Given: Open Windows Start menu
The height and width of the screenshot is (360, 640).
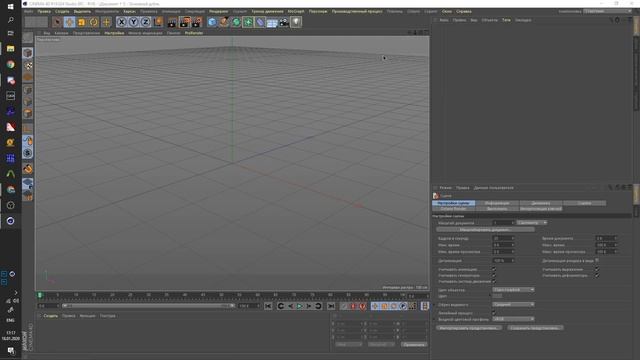Looking at the screenshot, I should coord(11,7).
